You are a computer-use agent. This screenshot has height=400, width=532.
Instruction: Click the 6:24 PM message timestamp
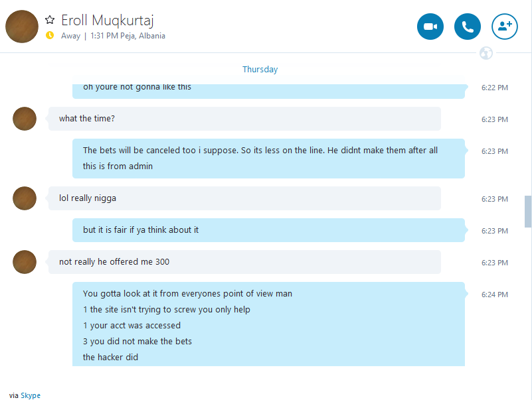(x=495, y=295)
